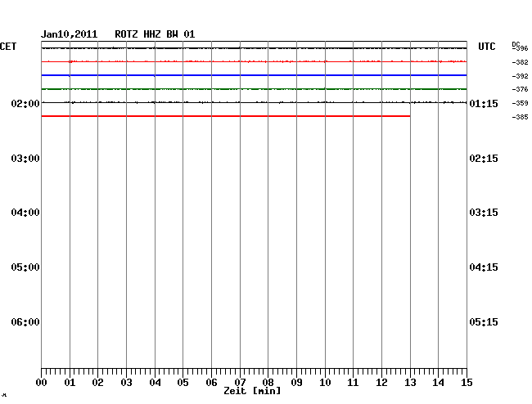532x404 pixels.
Task: Click the 04:15 UTC time label
Action: click(484, 267)
